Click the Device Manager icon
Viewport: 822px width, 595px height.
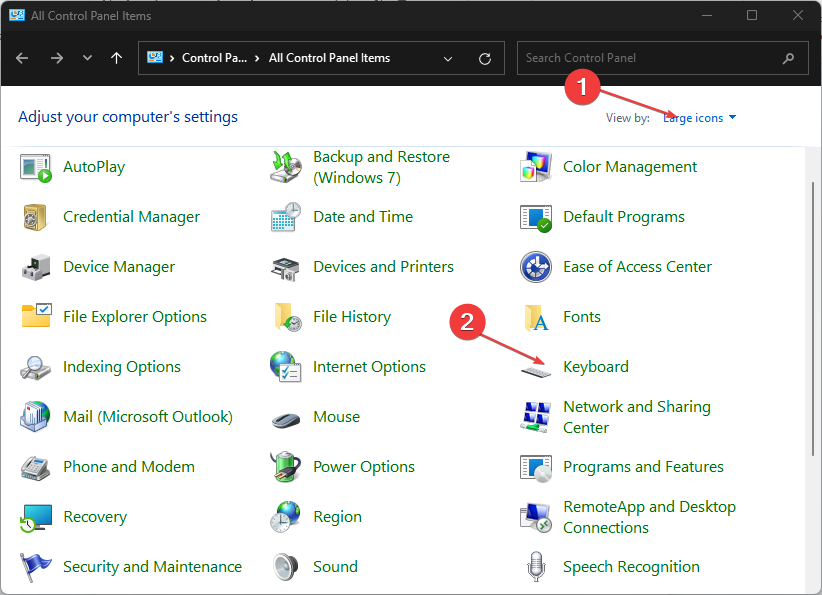click(x=36, y=267)
